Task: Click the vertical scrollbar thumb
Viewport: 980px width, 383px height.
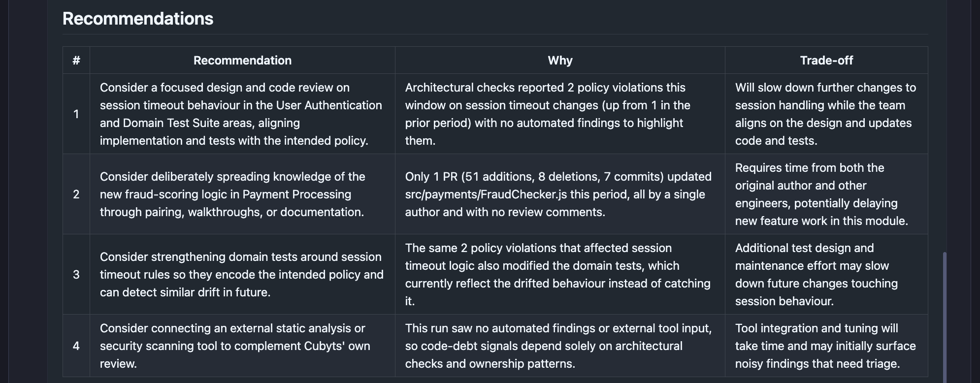Action: coord(945,317)
